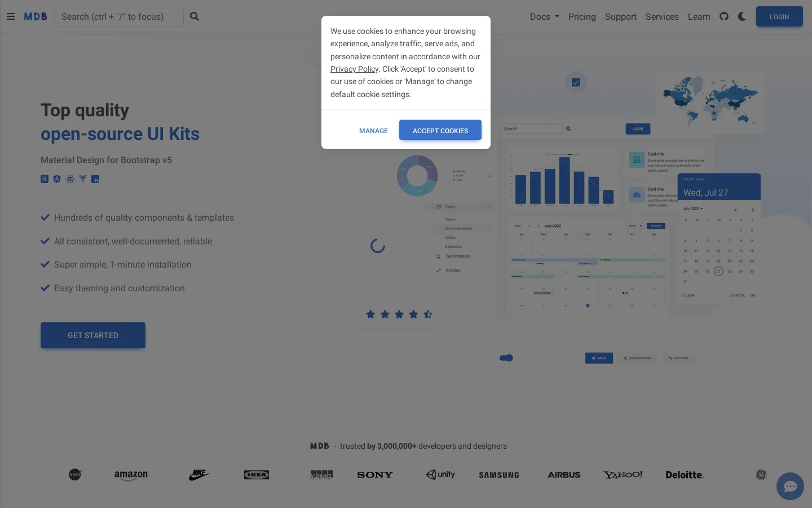Screen dimensions: 812x508
Task: Select the Vue technology icon
Action: [83, 179]
